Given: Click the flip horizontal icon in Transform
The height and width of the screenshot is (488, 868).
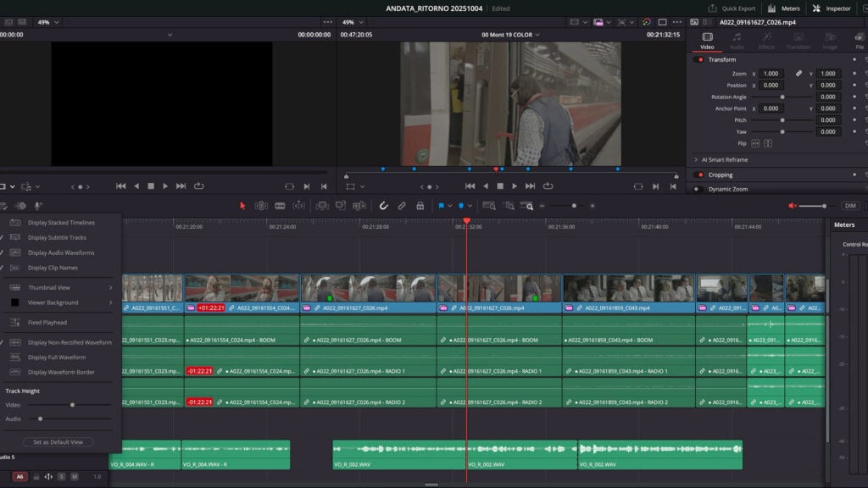Looking at the screenshot, I should pos(755,143).
